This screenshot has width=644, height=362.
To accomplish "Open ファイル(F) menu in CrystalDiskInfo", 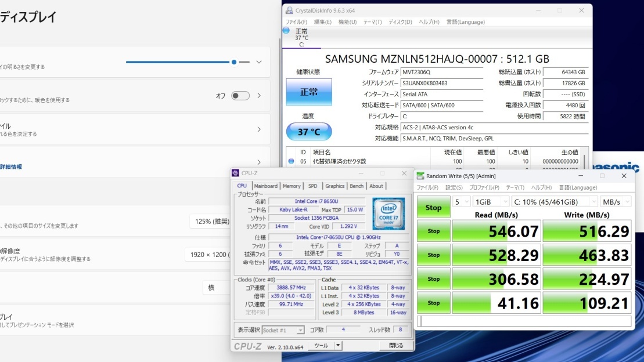I will coord(296,22).
